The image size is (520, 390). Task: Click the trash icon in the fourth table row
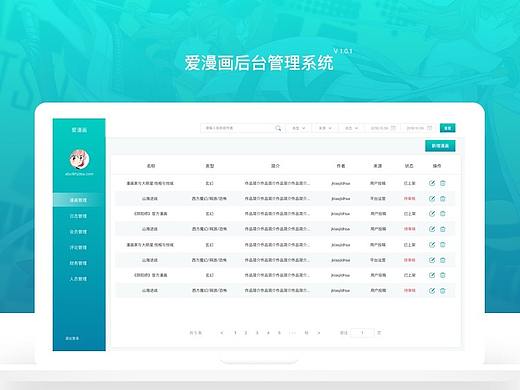pyautogui.click(x=443, y=229)
